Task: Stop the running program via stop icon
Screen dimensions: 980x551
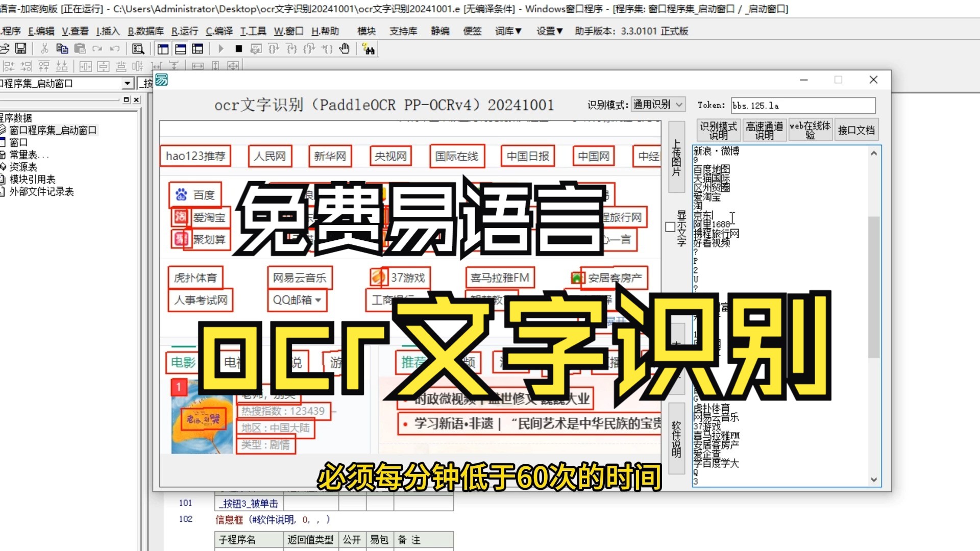Action: [x=239, y=48]
